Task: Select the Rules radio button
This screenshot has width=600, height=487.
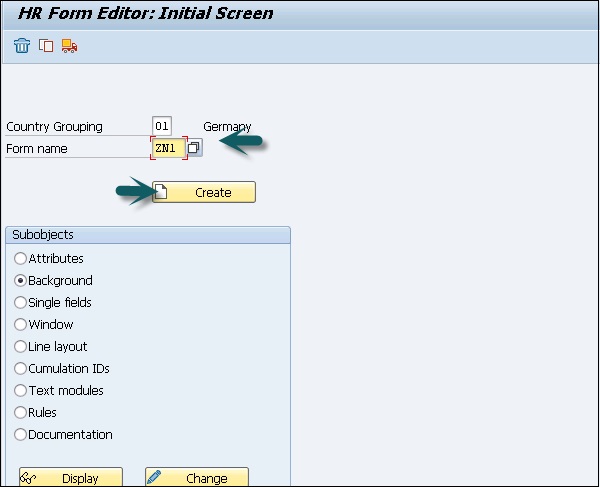Action: (20, 413)
